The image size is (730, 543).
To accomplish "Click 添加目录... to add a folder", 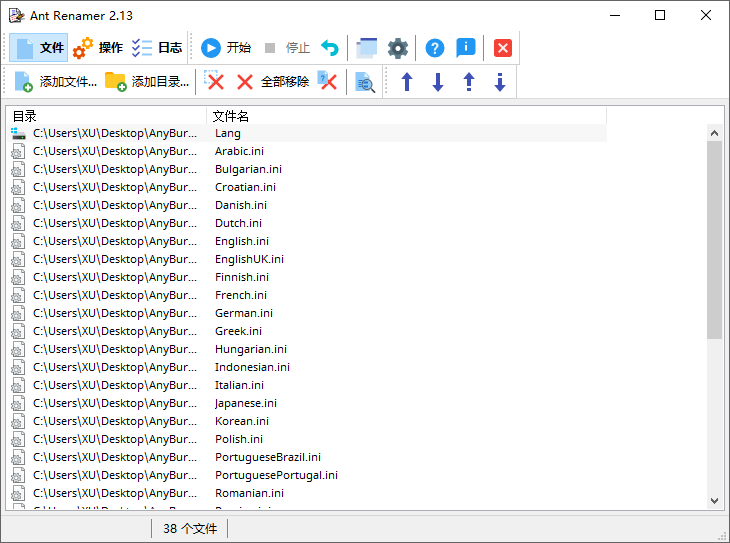I will pos(147,81).
